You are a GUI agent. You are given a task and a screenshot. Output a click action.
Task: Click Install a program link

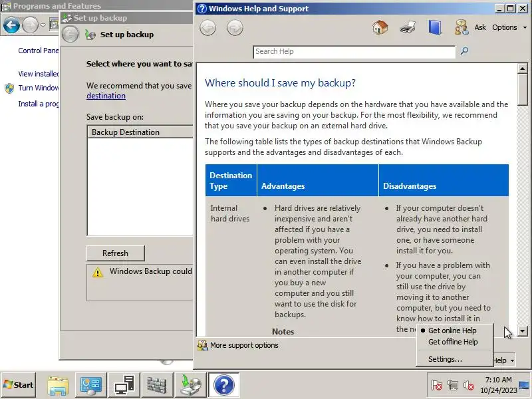[39, 104]
